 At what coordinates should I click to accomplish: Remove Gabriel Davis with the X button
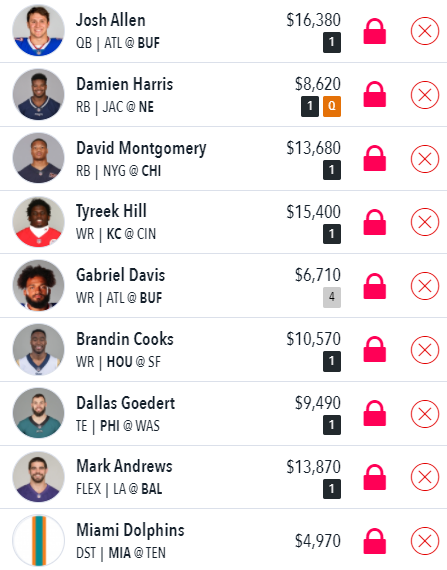(425, 286)
